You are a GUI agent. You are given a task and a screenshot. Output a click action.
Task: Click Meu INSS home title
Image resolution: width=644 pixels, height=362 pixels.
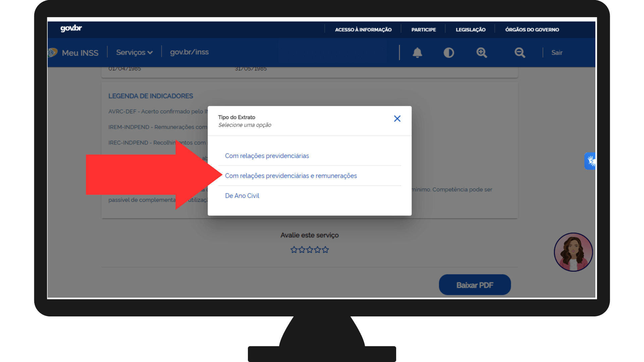pyautogui.click(x=80, y=53)
